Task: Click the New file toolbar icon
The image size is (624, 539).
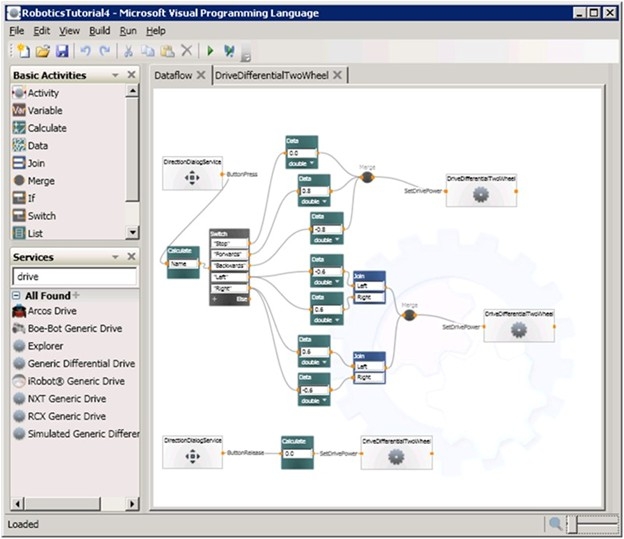Action: click(23, 51)
